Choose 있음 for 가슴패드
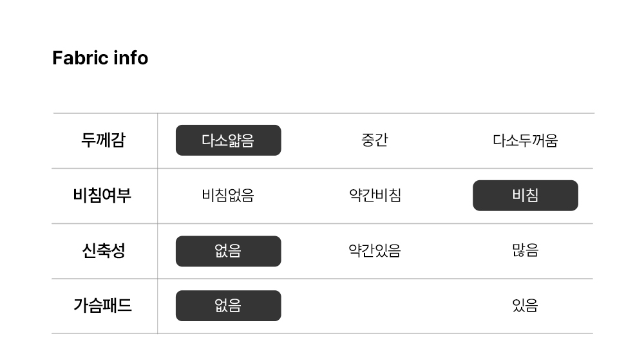The height and width of the screenshot is (354, 644). 525,306
